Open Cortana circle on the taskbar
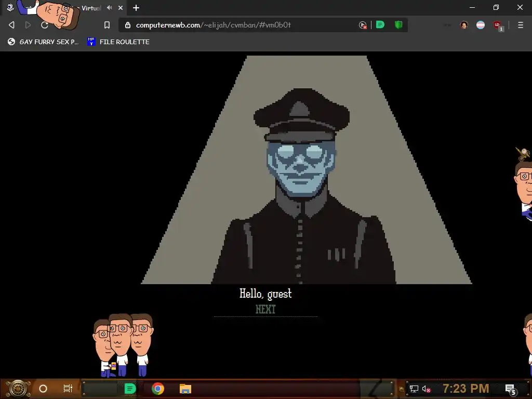Image resolution: width=532 pixels, height=399 pixels. (x=43, y=389)
